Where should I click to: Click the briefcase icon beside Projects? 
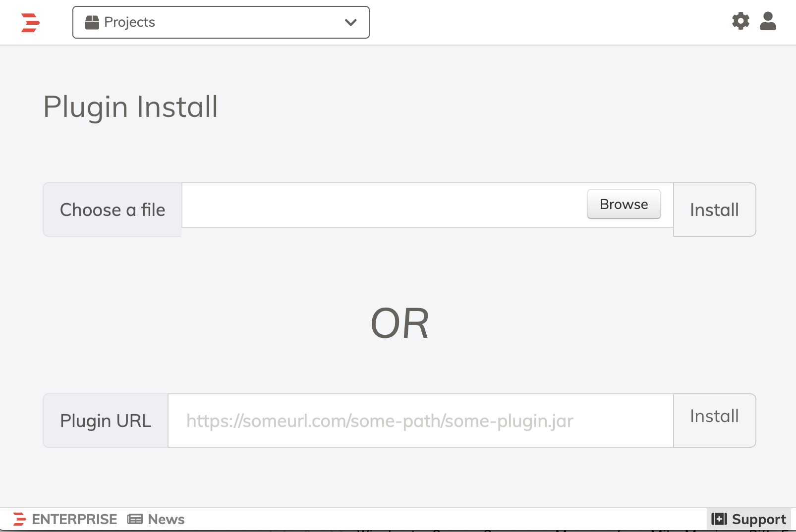(x=92, y=22)
